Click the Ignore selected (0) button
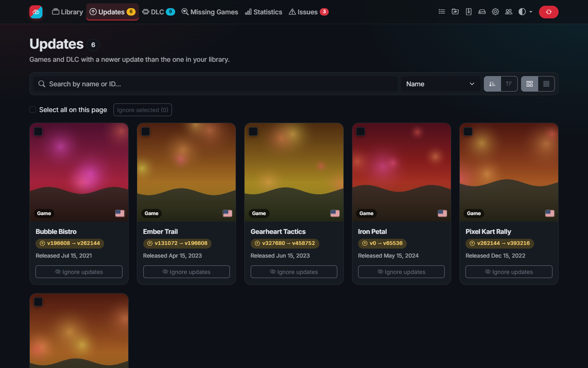 tap(143, 110)
